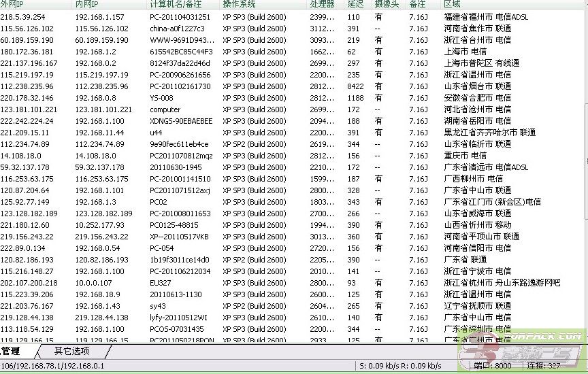Select the host named china-a0f1227c3
This screenshot has height=374, width=588.
point(176,29)
